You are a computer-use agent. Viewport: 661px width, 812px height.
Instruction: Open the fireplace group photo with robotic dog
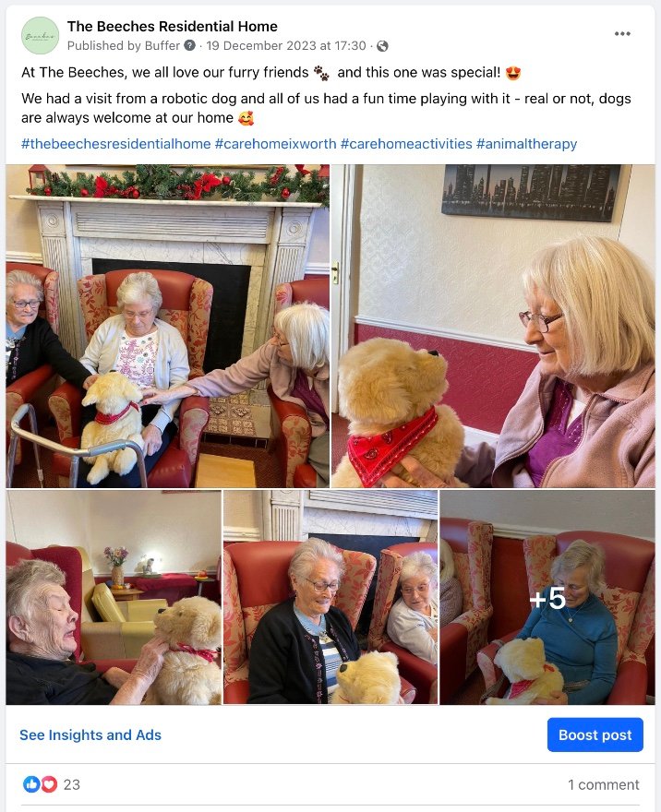pos(168,327)
